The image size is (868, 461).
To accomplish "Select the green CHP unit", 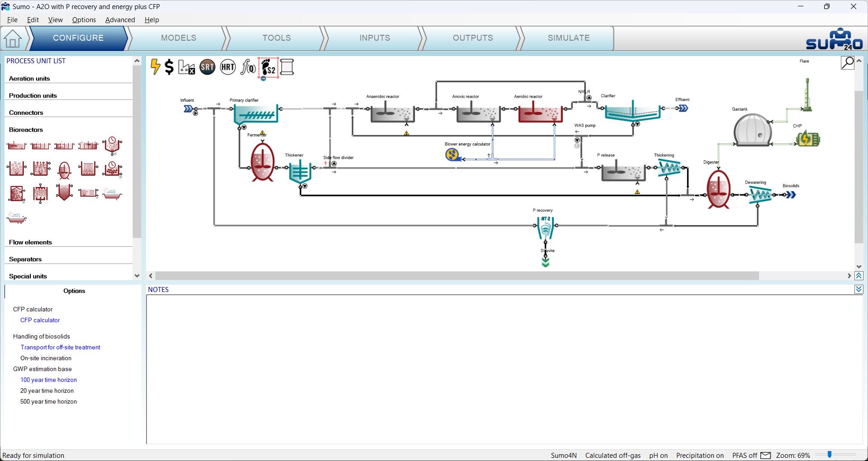I will click(808, 139).
